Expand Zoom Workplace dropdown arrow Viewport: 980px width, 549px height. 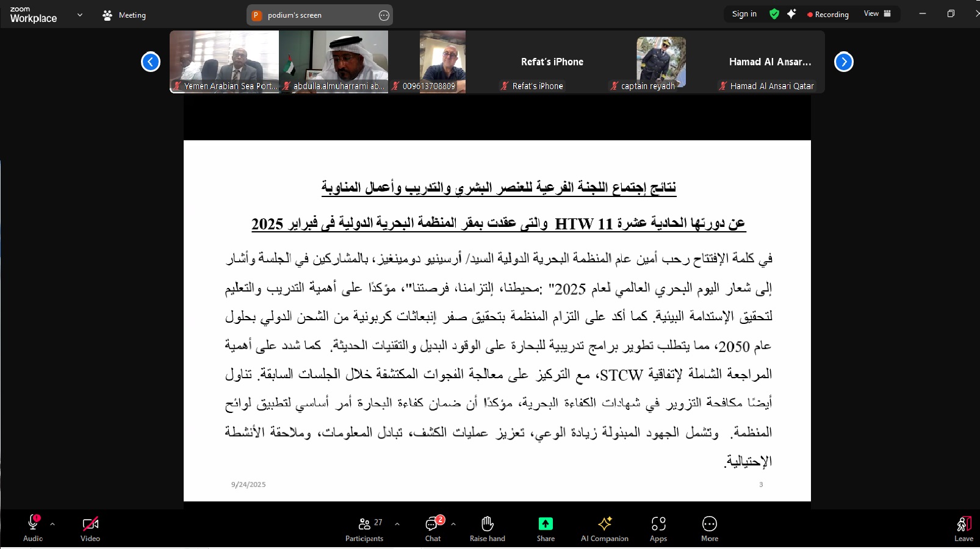point(80,15)
